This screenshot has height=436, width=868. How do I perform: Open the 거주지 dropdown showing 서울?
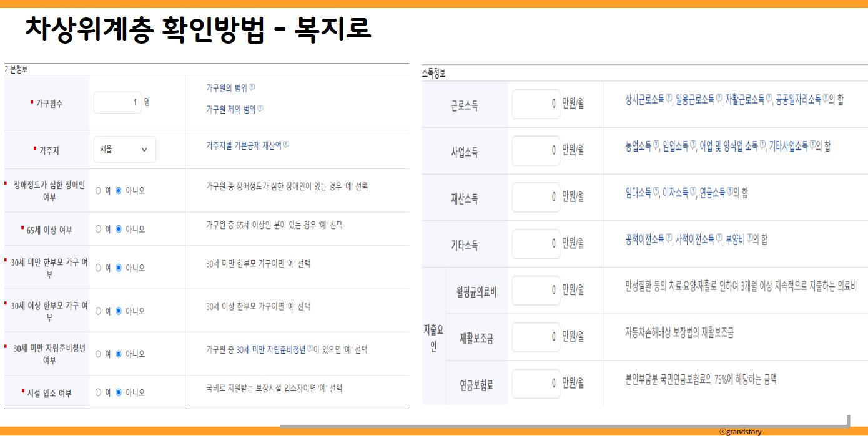tap(125, 150)
